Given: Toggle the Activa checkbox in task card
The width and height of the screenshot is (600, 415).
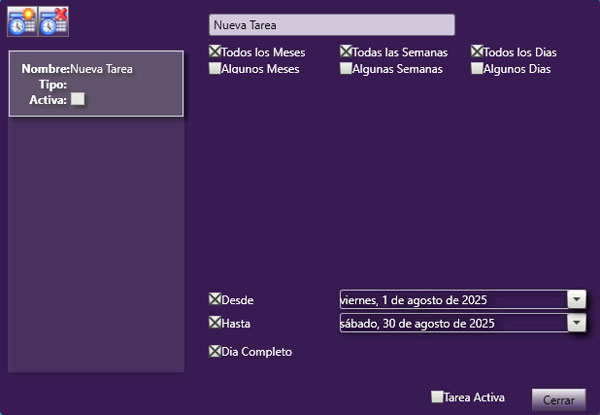Looking at the screenshot, I should tap(78, 99).
